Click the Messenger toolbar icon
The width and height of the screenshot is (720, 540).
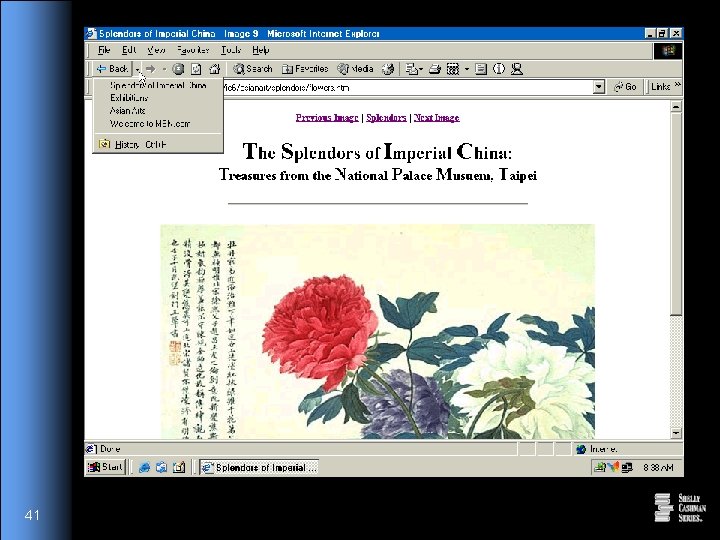(x=517, y=69)
